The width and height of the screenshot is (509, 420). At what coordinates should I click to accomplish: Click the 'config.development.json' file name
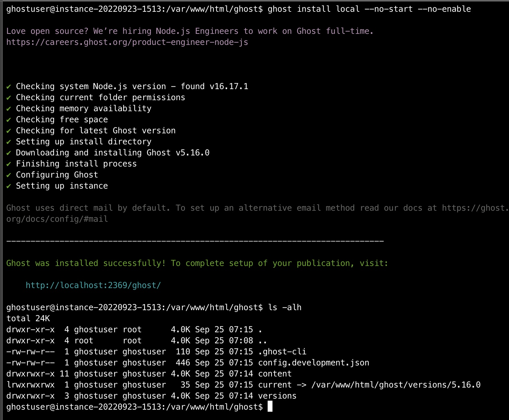pos(314,363)
